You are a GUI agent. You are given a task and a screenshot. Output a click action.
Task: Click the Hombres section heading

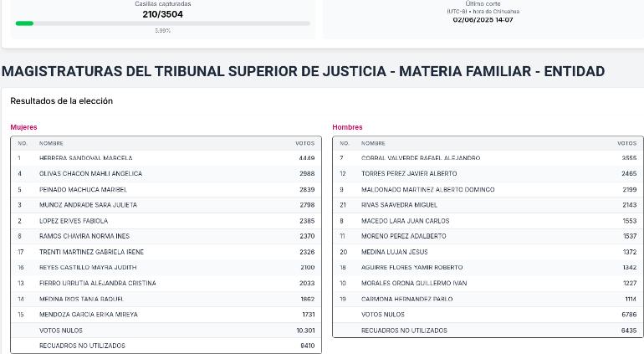pyautogui.click(x=347, y=127)
